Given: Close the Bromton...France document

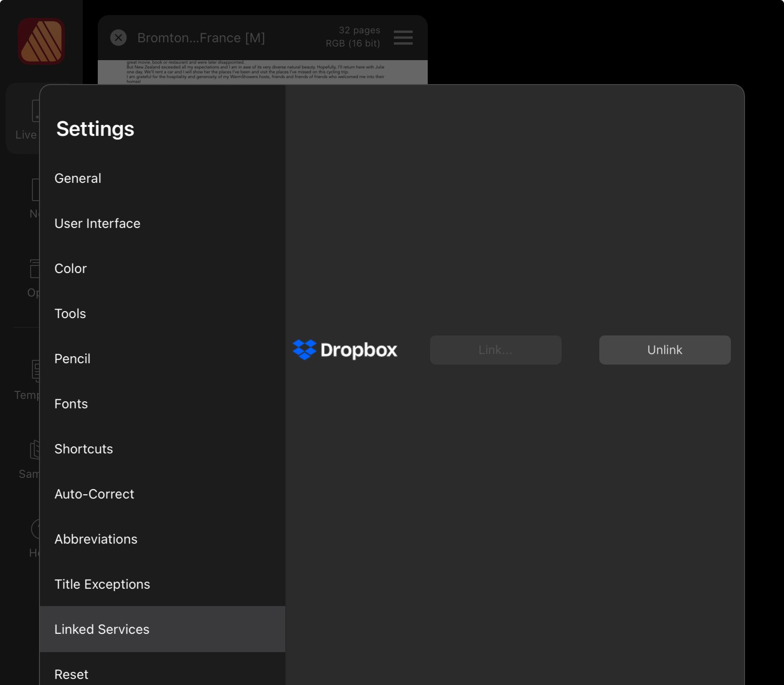Looking at the screenshot, I should tap(118, 38).
